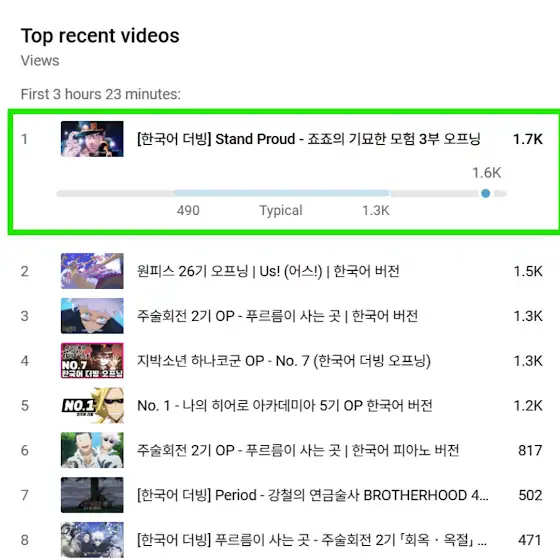Click the Top recent videos heading
560x560 pixels.
coord(100,36)
